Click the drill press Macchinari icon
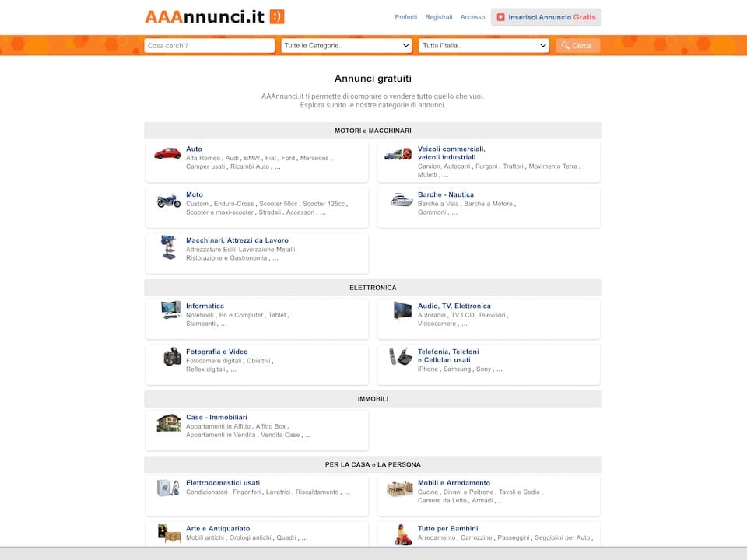This screenshot has height=560, width=747. tap(168, 247)
